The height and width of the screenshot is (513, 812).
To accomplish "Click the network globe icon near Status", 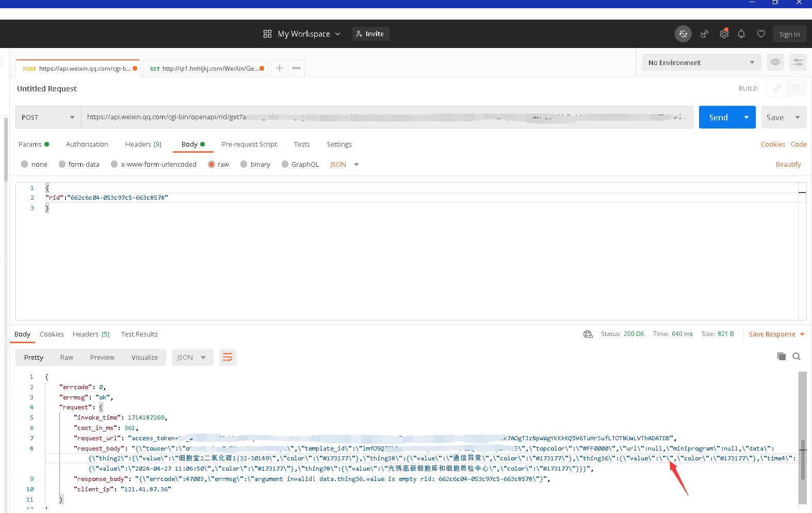I will click(x=588, y=334).
